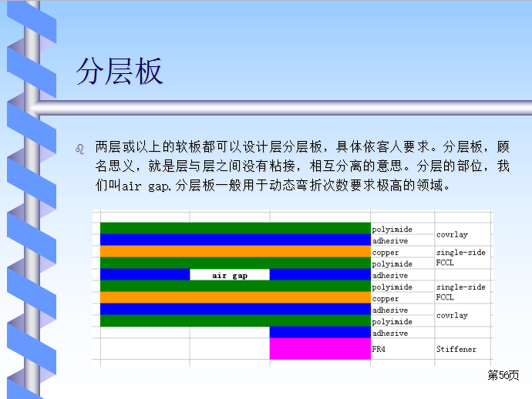Click the slide title 分层板
Viewport: 532px width, 399px height.
point(120,72)
